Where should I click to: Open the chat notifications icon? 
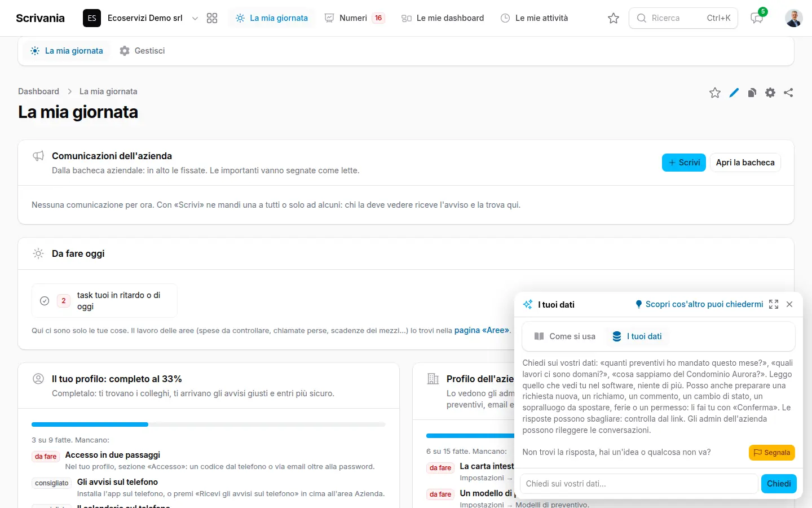tap(757, 18)
